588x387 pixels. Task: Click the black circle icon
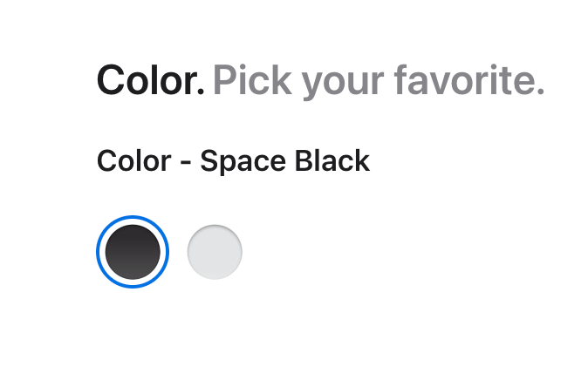133,252
